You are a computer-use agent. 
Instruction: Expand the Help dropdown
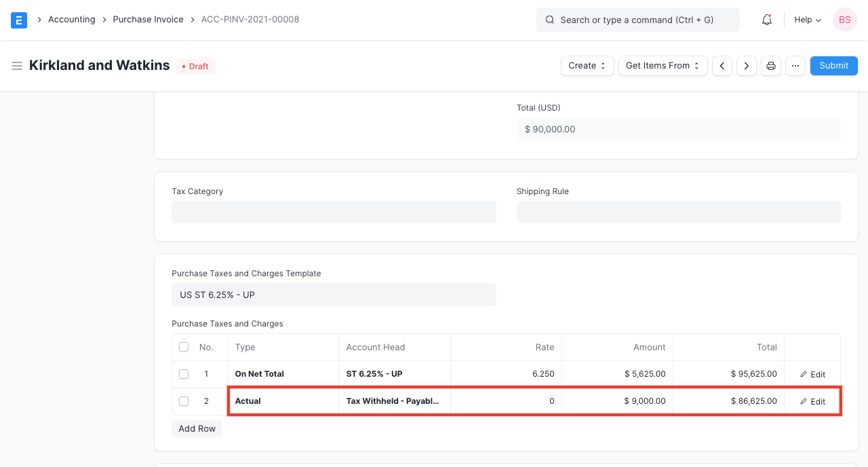[806, 20]
